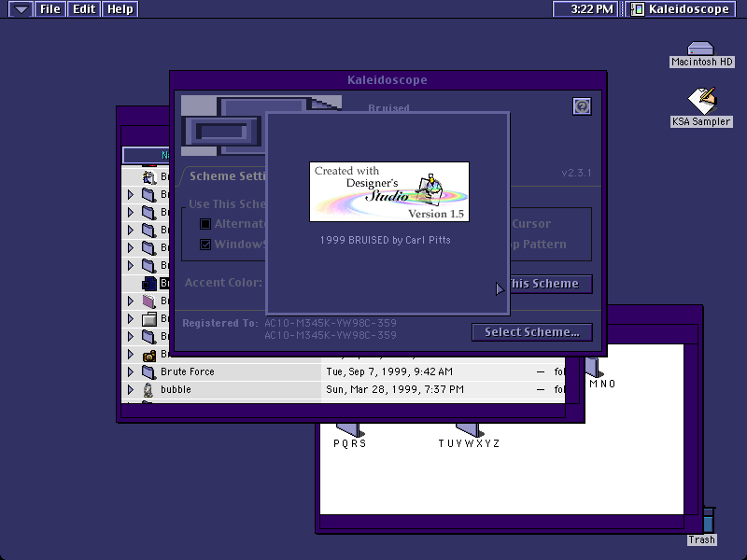Viewport: 747px width, 560px height.
Task: Click the Sun, Mar 28, 1999, 7:37 PM date
Action: (x=395, y=389)
